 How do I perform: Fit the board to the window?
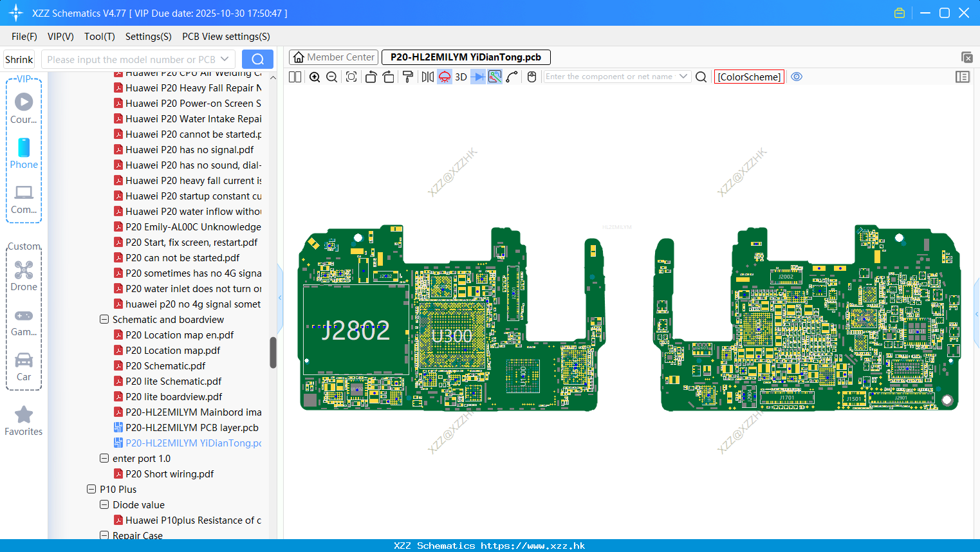coord(351,77)
